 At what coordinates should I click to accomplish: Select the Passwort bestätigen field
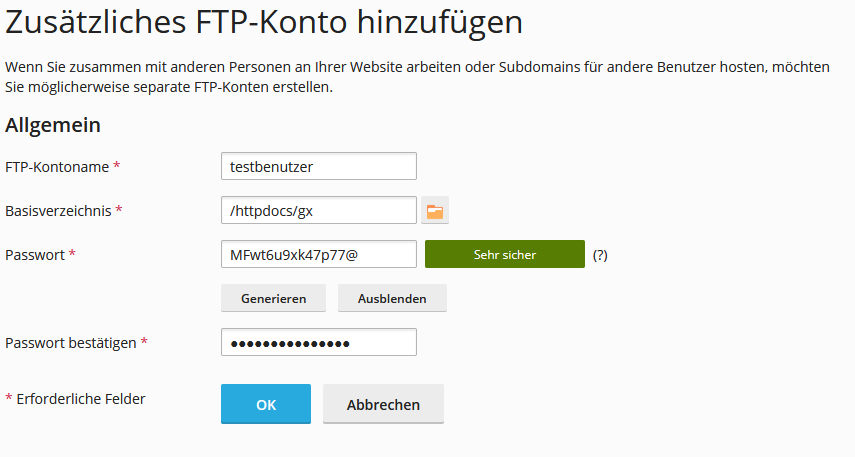coord(318,343)
